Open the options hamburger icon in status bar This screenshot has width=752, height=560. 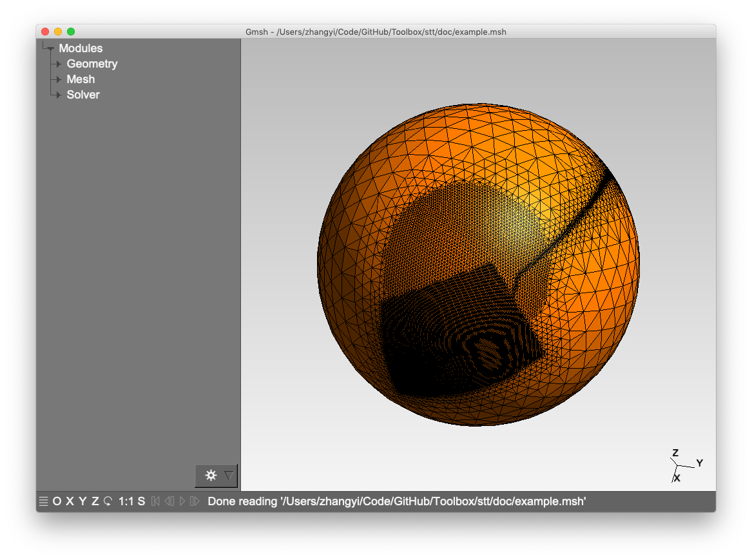pyautogui.click(x=43, y=501)
